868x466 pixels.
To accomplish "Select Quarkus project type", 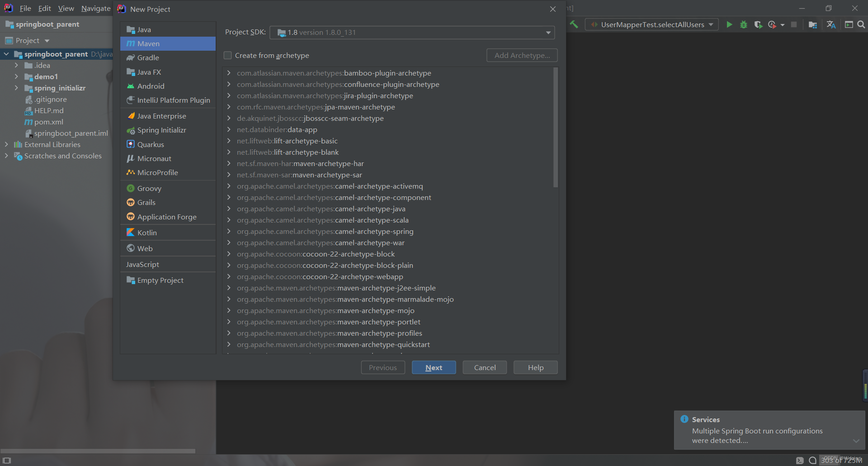I will click(168, 144).
